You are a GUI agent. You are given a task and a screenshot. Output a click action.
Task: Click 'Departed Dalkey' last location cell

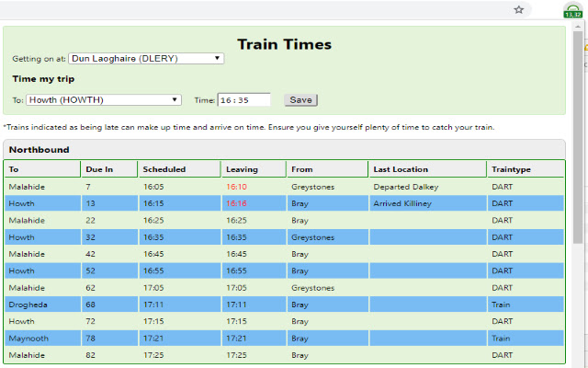coord(404,187)
